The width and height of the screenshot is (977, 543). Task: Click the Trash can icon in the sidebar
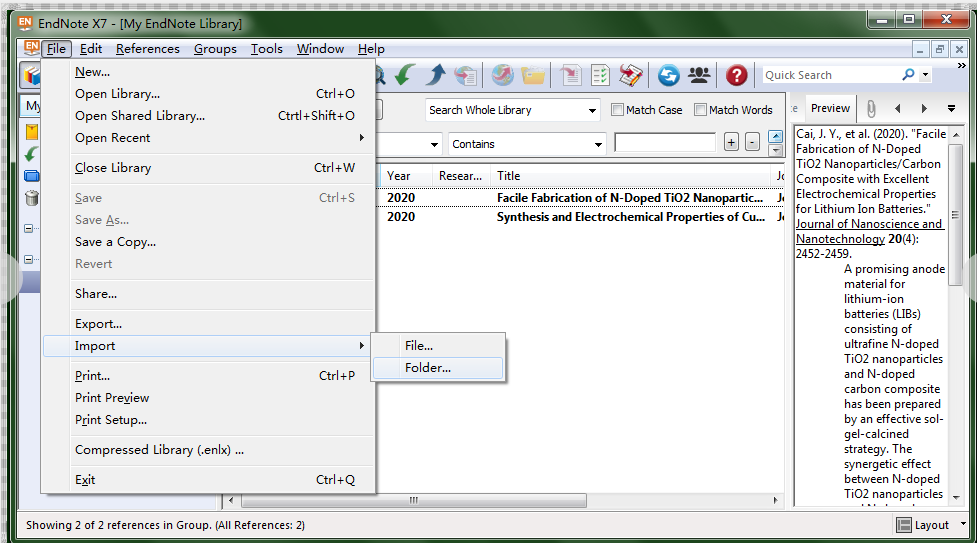click(32, 198)
